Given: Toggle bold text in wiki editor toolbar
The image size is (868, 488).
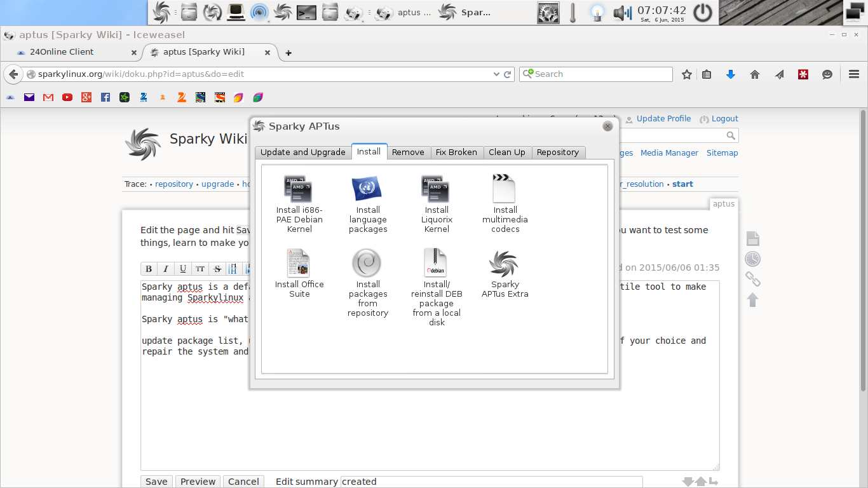Looking at the screenshot, I should 149,269.
